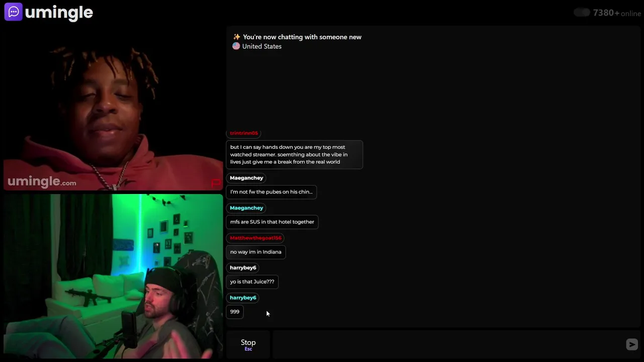Click the United States flag icon
Image resolution: width=644 pixels, height=362 pixels.
click(x=236, y=46)
